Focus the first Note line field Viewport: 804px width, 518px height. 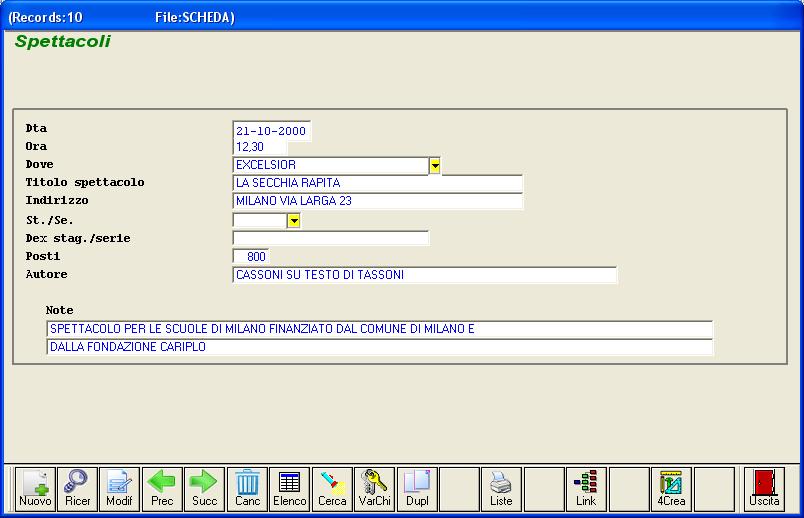379,329
